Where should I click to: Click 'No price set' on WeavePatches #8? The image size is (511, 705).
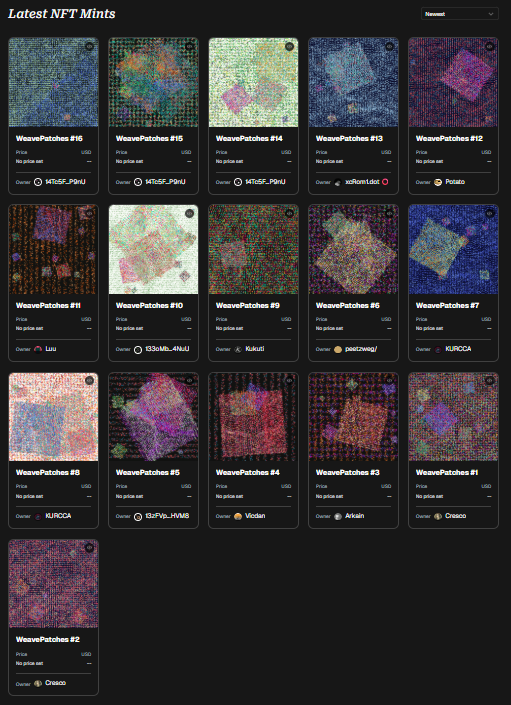point(29,496)
